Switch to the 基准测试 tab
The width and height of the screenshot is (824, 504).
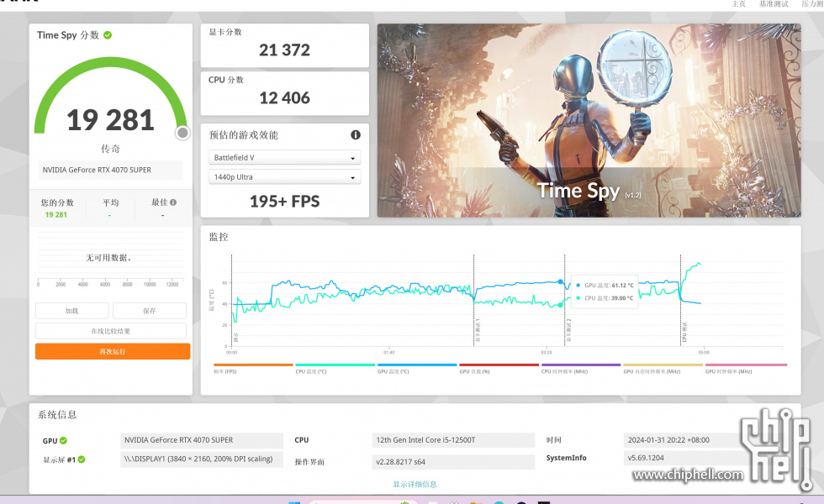click(774, 3)
